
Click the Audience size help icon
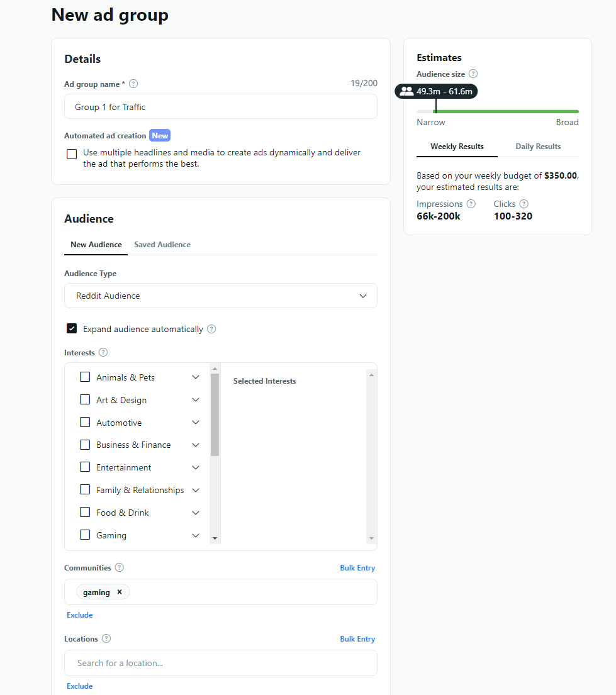tap(473, 74)
